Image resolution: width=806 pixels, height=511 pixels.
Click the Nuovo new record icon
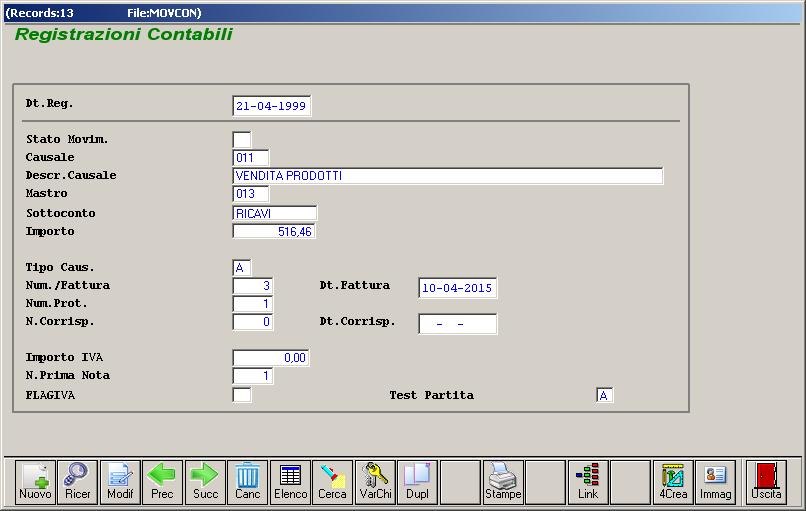tap(35, 481)
